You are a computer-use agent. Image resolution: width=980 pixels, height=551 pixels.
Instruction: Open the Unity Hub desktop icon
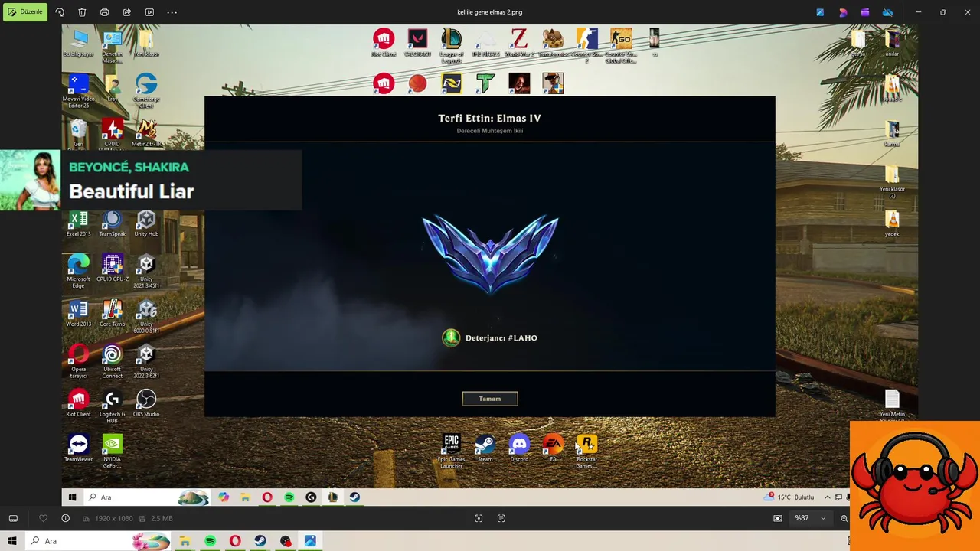145,224
